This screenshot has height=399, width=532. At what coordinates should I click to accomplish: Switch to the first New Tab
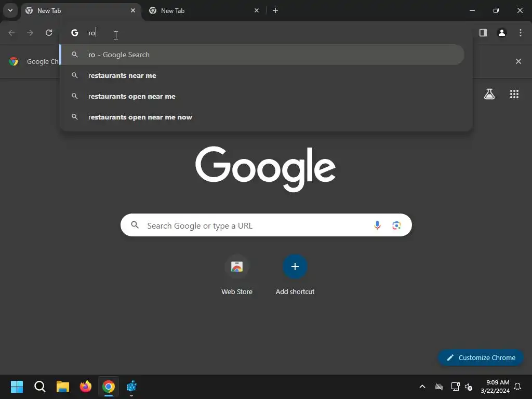pos(82,11)
